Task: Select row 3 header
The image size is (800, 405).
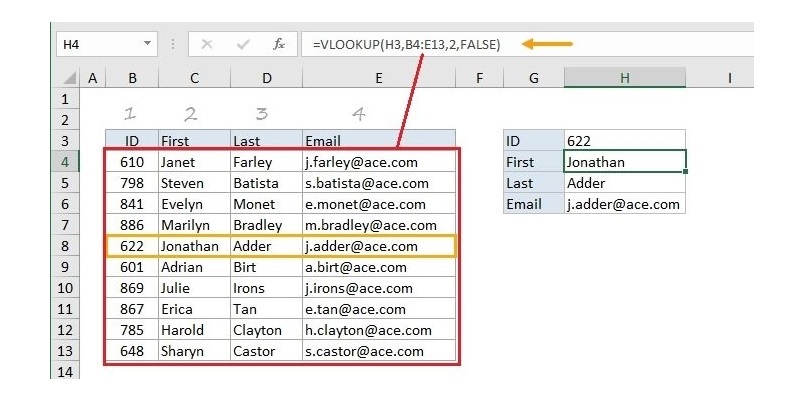Action: click(x=65, y=140)
